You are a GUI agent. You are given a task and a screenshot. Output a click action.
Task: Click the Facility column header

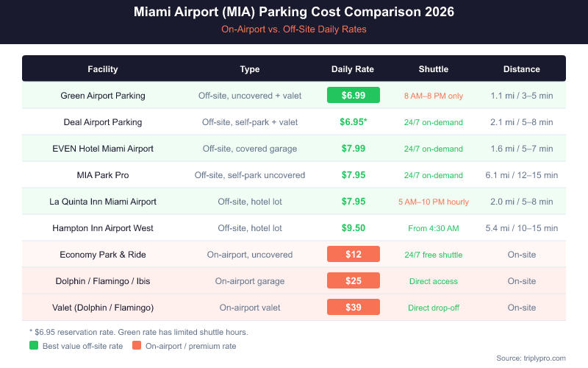(x=103, y=69)
